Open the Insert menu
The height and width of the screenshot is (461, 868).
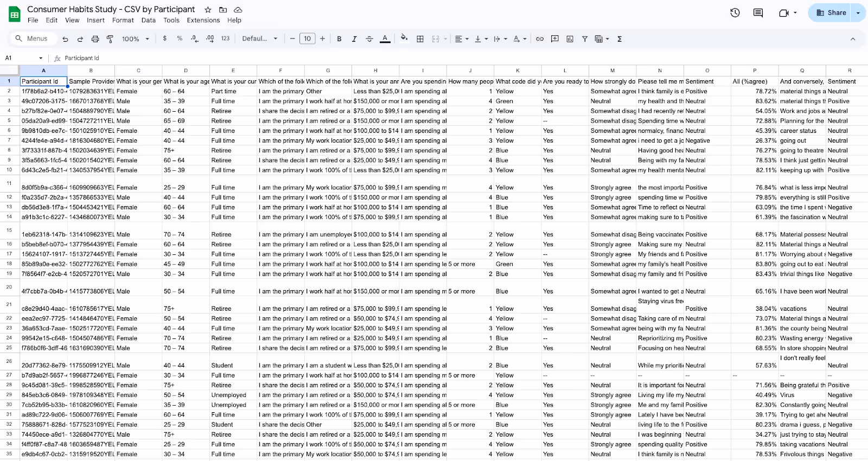point(95,20)
